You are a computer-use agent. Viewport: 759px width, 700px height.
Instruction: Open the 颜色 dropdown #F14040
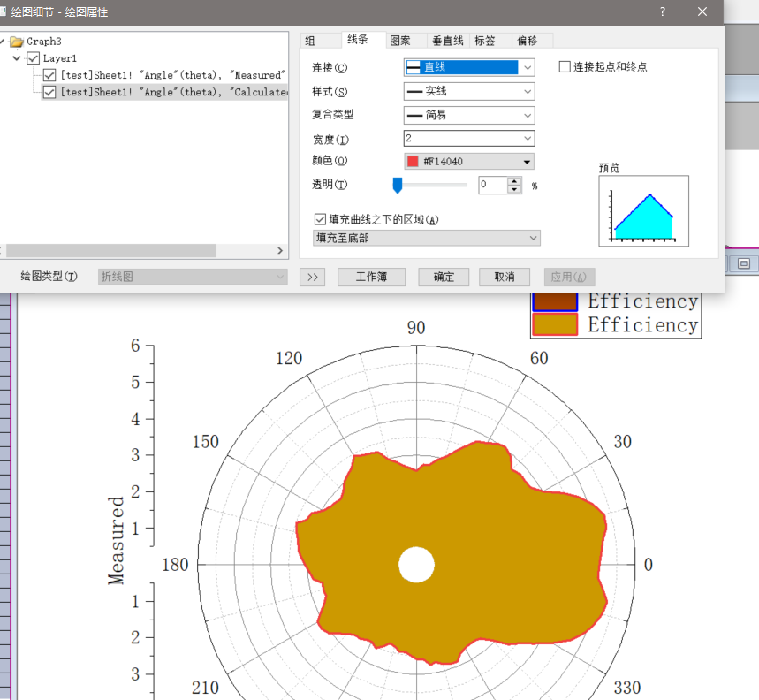coord(469,161)
